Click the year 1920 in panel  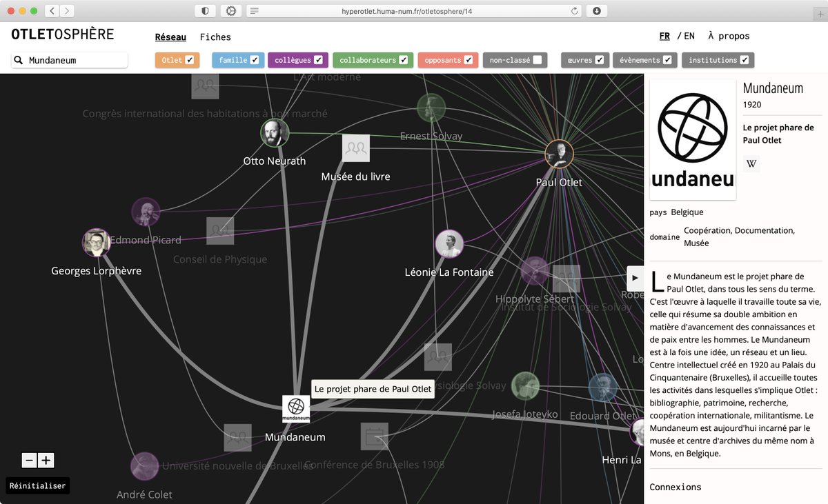752,105
